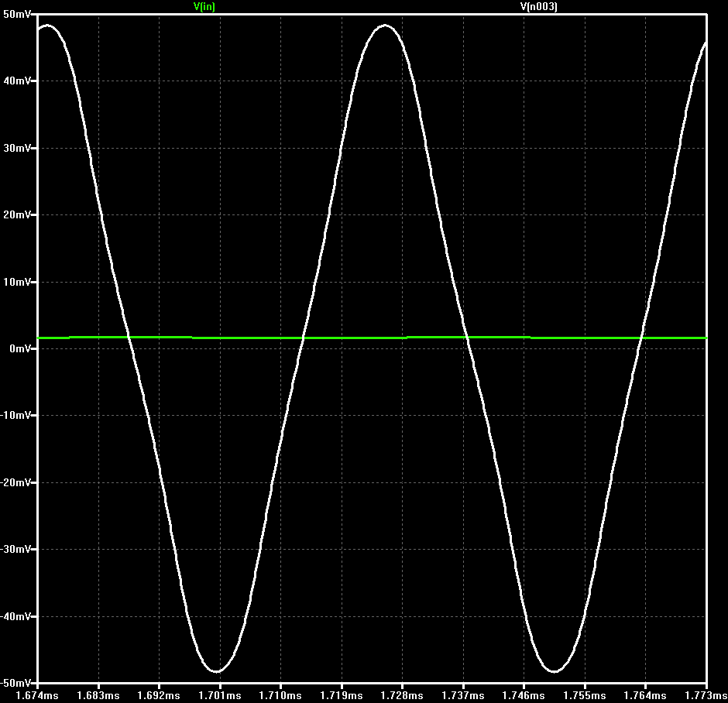
Task: Click the 1.692ms time axis label
Action: (x=158, y=695)
